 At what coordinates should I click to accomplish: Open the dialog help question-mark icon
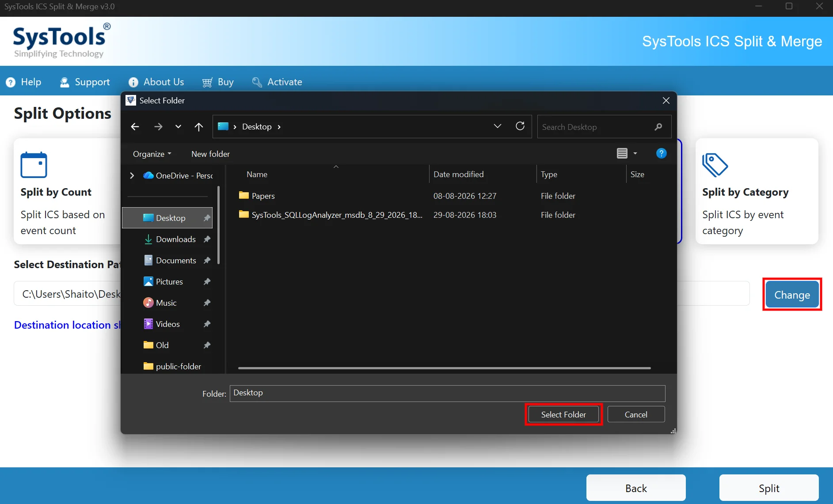click(661, 153)
